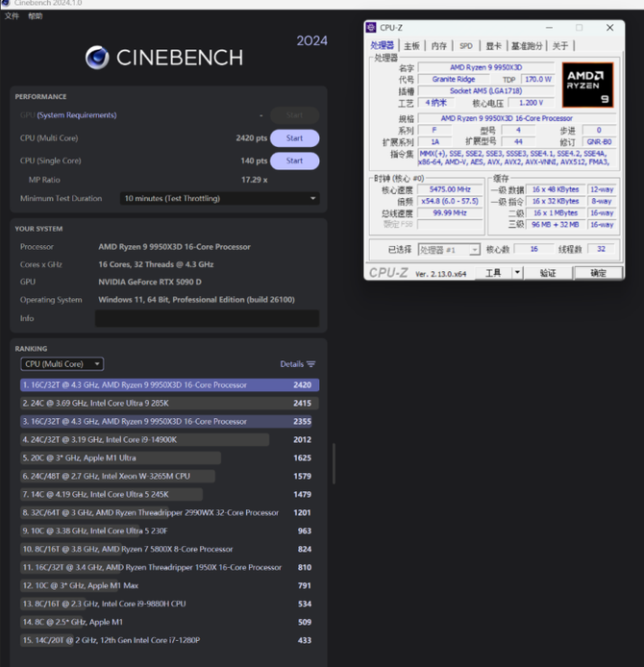Click the Details link in Ranking
This screenshot has width=644, height=667.
coord(292,364)
